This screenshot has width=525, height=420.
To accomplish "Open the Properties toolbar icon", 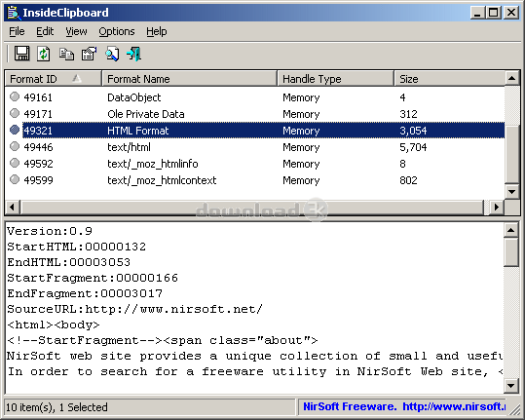I will click(89, 54).
